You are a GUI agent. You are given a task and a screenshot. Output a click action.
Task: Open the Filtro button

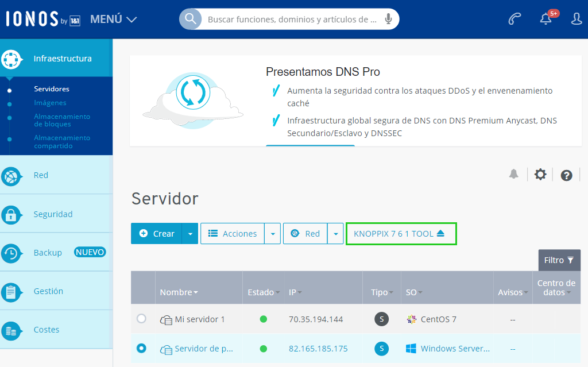click(559, 260)
